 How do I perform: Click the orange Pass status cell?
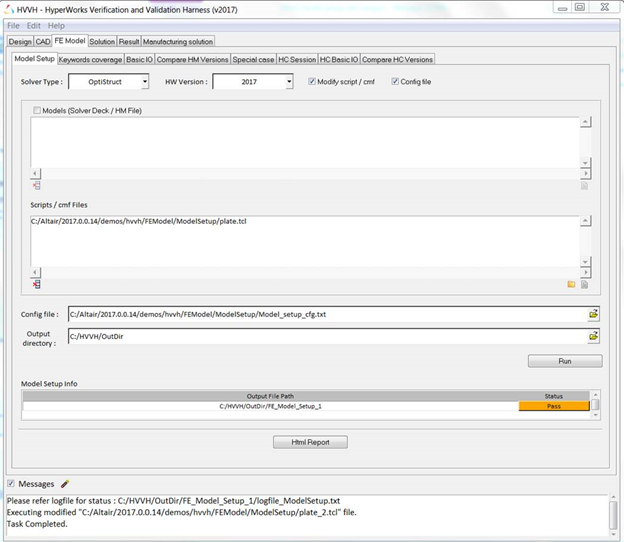pos(554,406)
